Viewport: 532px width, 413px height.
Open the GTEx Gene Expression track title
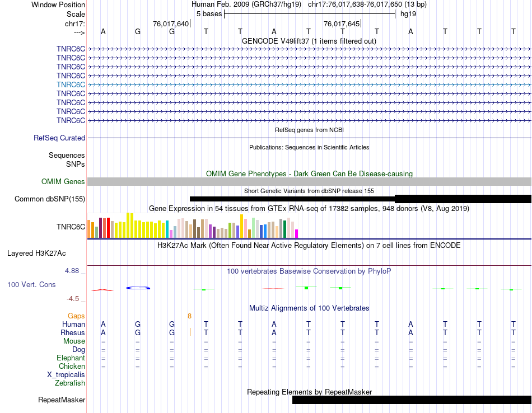309,209
